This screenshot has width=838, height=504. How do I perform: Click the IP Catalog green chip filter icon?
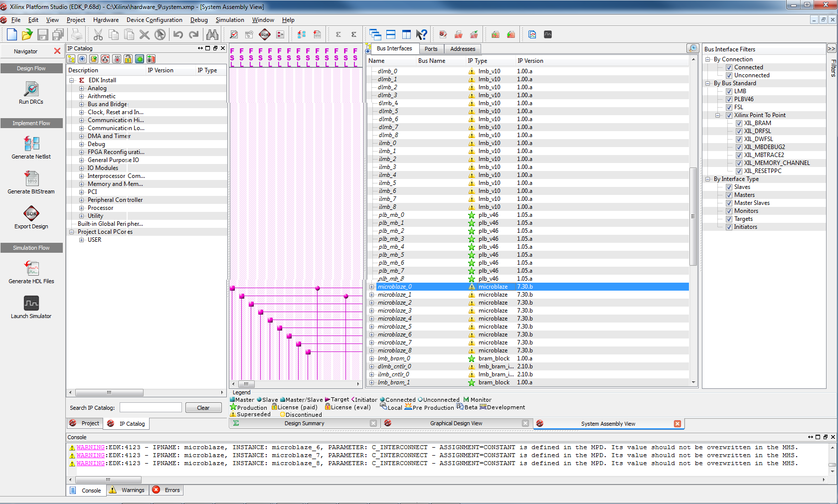click(140, 59)
